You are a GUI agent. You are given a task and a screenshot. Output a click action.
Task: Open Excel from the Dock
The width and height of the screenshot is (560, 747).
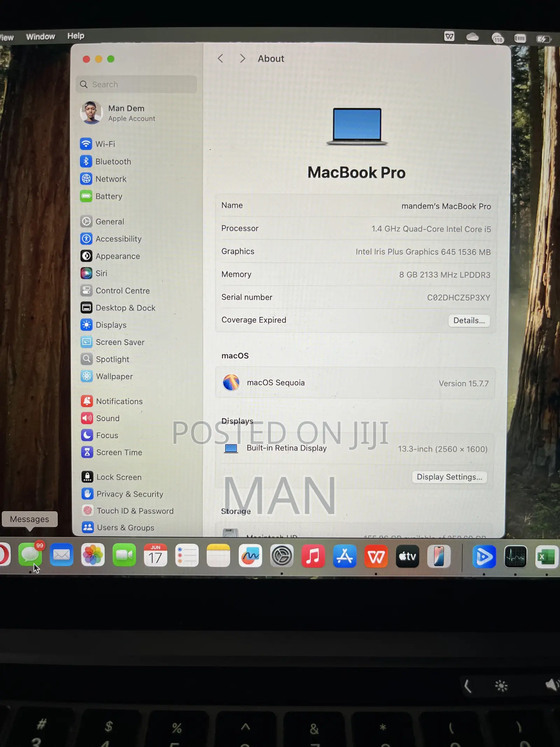pos(546,557)
